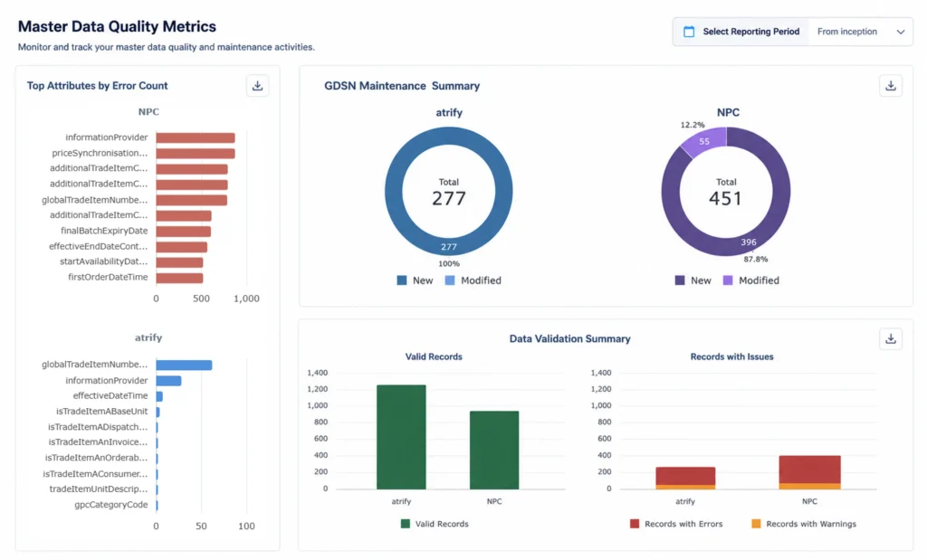The image size is (927, 560).
Task: Click the GDSN Maintenance Summary title
Action: pos(402,86)
